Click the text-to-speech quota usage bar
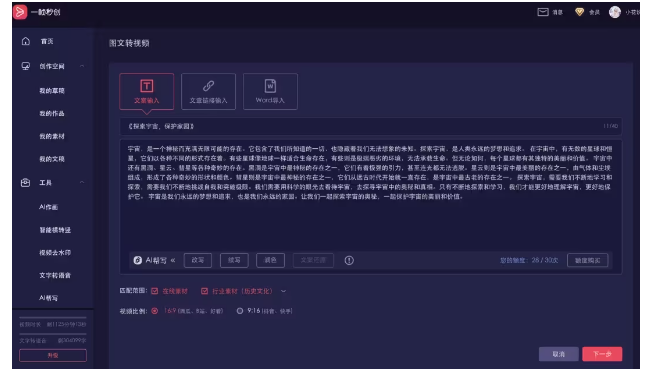The image size is (656, 381). tap(53, 334)
